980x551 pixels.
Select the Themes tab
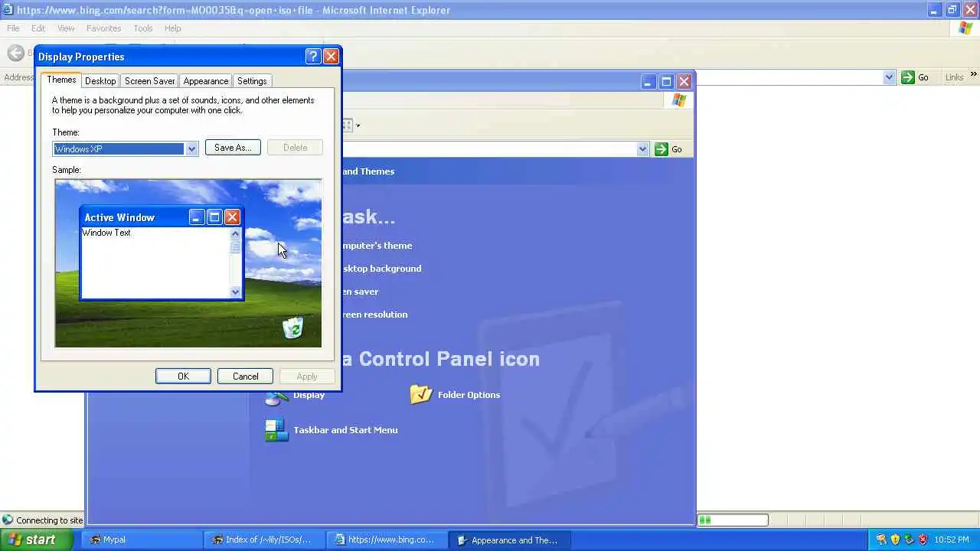[61, 80]
